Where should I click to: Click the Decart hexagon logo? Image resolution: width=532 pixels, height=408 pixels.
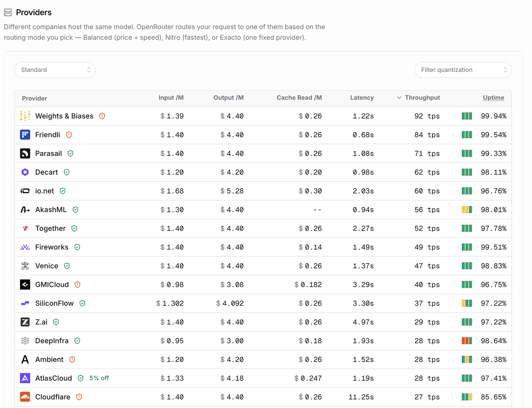click(x=25, y=172)
